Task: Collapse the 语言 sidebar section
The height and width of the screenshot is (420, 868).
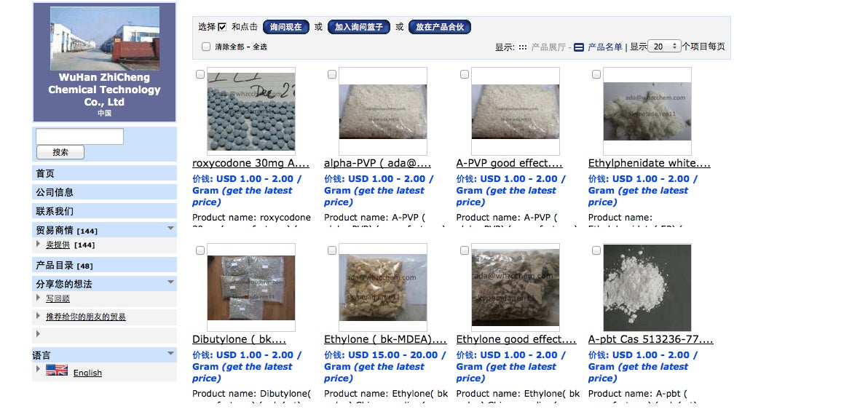Action: 171,353
